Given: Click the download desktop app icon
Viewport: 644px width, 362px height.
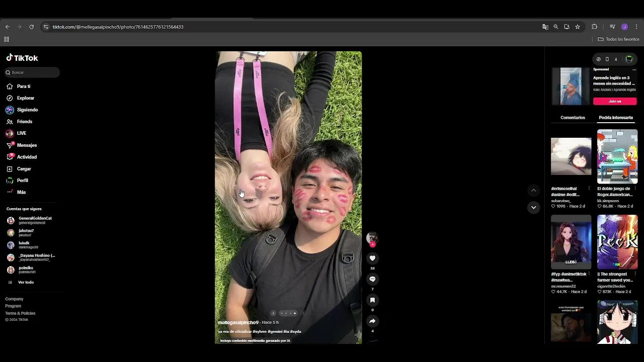Looking at the screenshot, I should tap(615, 59).
